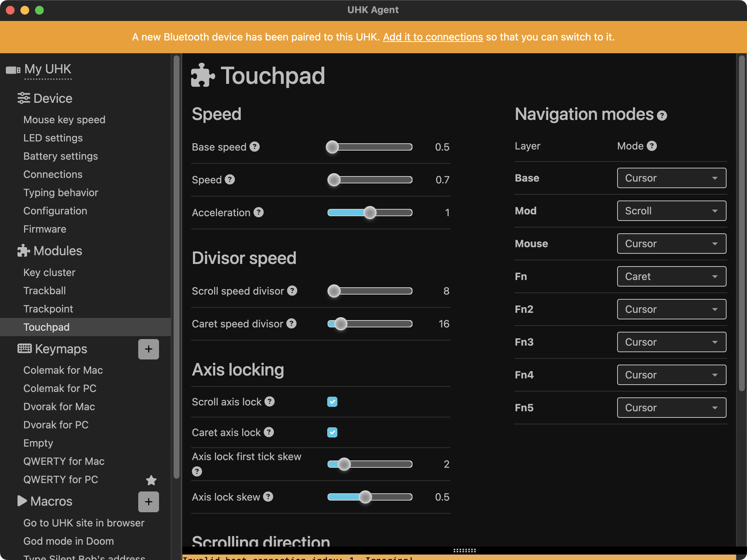The image size is (747, 560).
Task: Click the help icon beside Mode column header
Action: point(652,146)
